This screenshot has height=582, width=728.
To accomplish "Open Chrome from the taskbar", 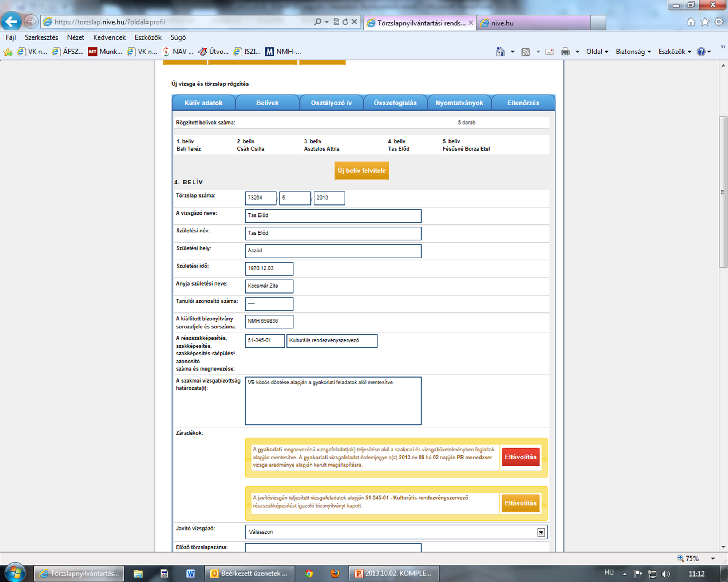I will tap(309, 574).
